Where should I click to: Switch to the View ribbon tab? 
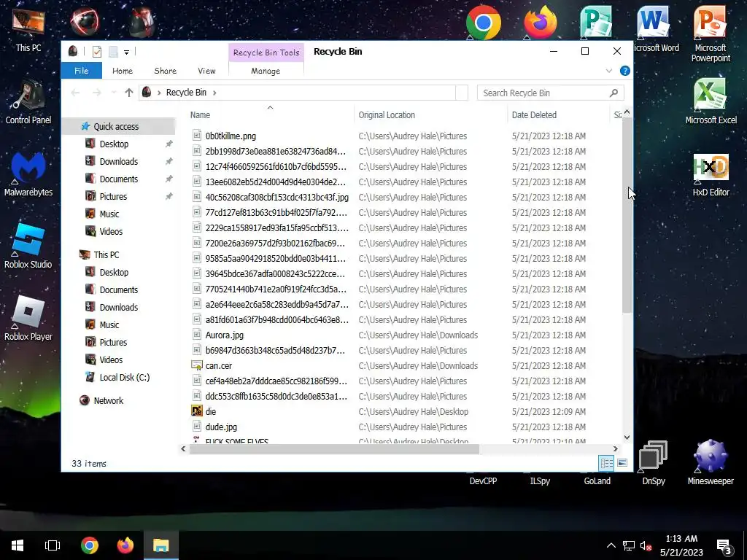coord(206,71)
